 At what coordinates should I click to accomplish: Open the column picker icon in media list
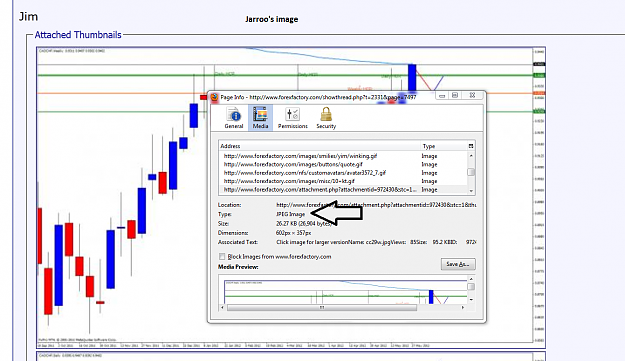471,146
